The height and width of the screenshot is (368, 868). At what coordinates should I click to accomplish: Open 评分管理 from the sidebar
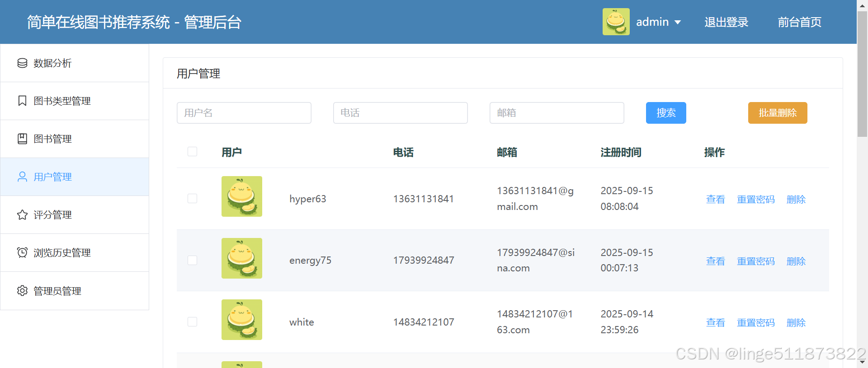point(75,215)
